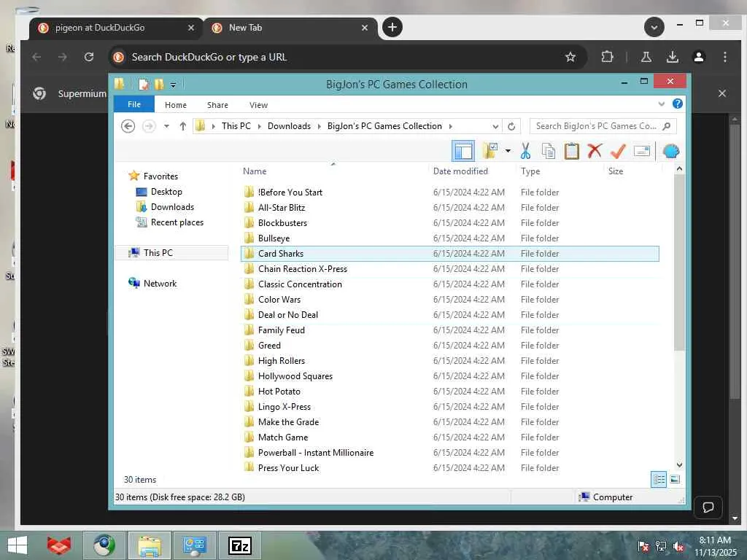747x560 pixels.
Task: Open the address bar history dropdown
Action: point(495,126)
